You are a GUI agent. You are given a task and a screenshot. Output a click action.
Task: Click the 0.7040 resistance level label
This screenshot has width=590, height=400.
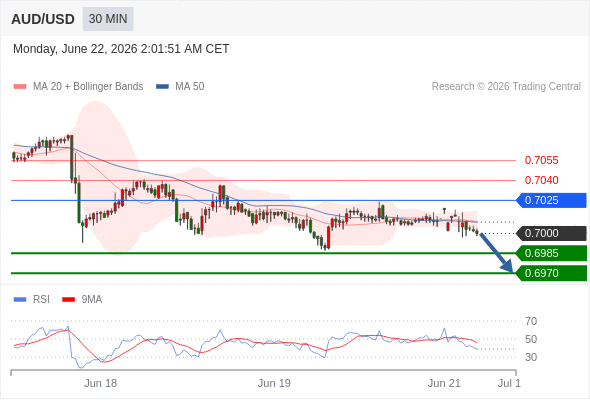coord(541,180)
